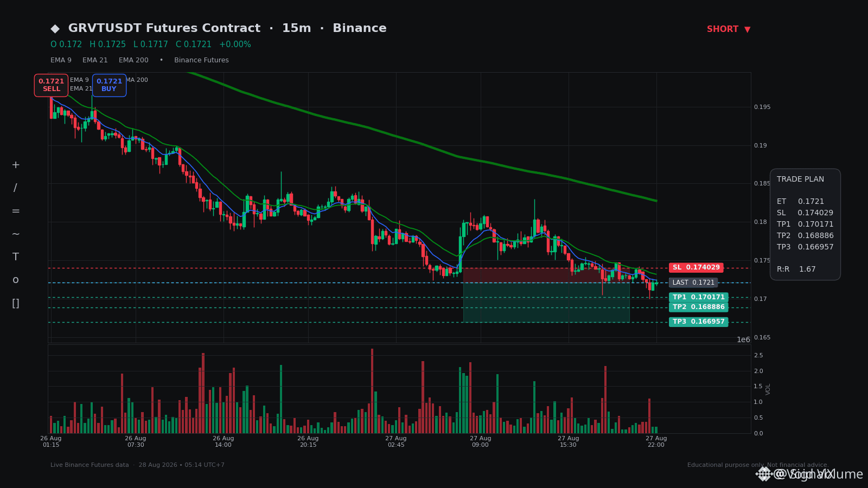The width and height of the screenshot is (868, 488).
Task: Select the rectangle brackets tool
Action: [x=16, y=303]
